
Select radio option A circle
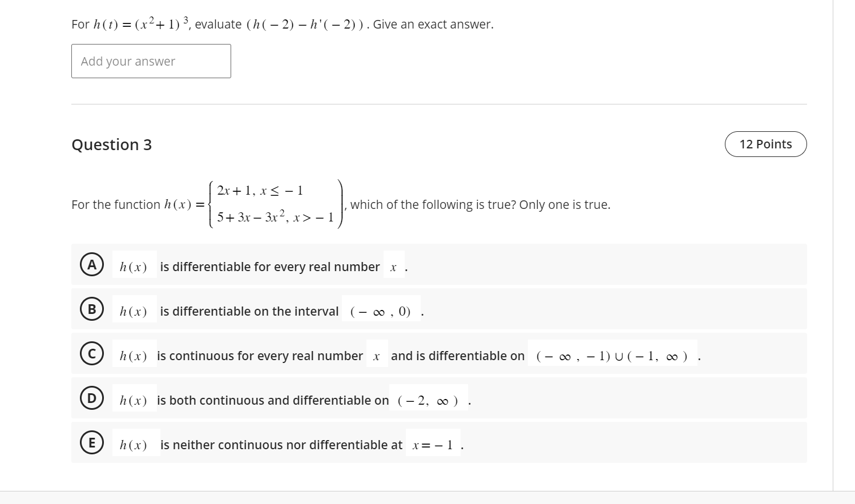pos(91,265)
